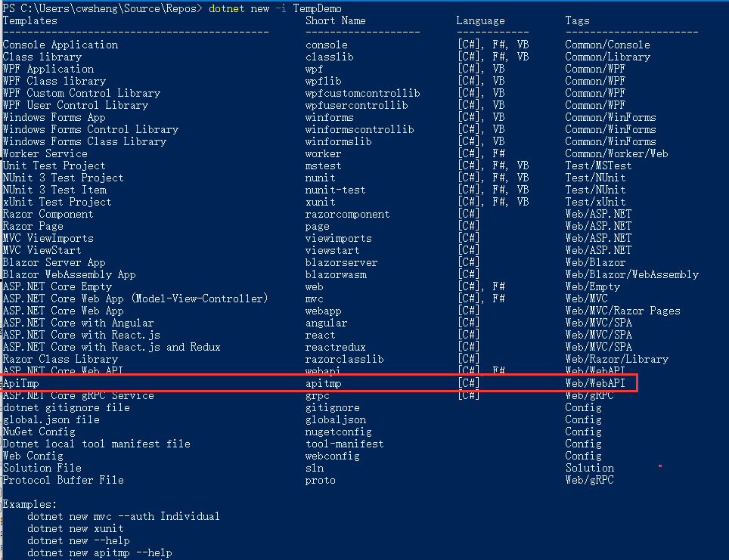
Task: Click the 'dotnet new mvc --auth Individual' example
Action: 123,516
